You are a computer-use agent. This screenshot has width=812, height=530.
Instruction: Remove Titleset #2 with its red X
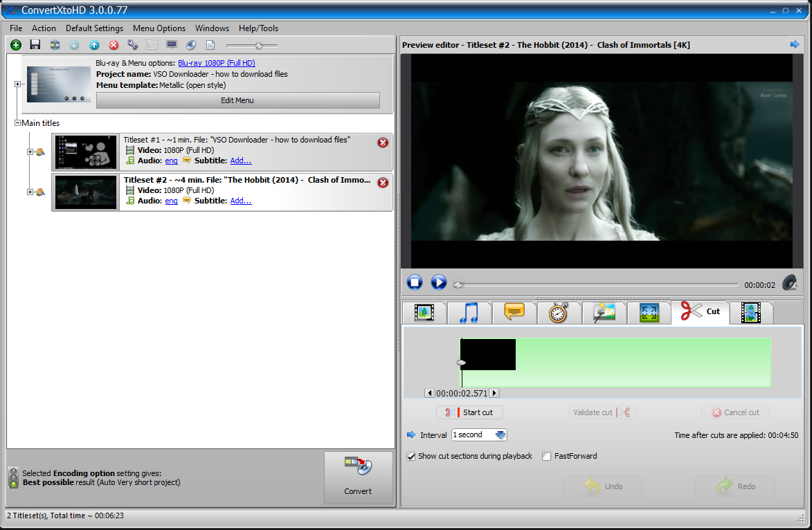tap(383, 183)
